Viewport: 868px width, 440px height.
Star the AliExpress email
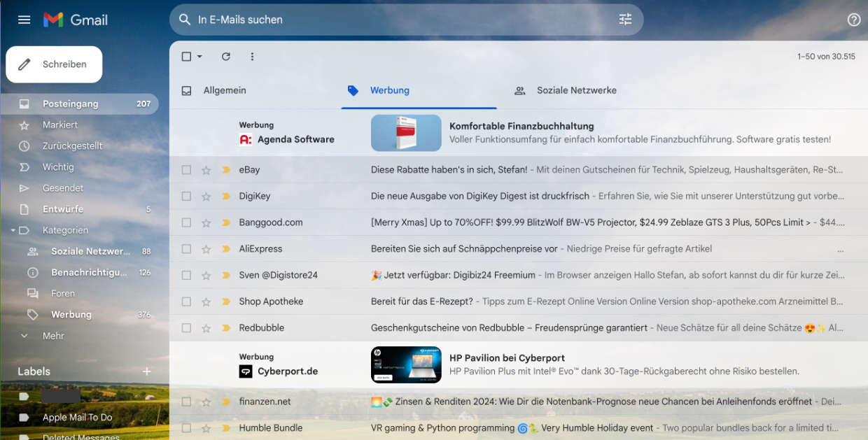coord(206,249)
